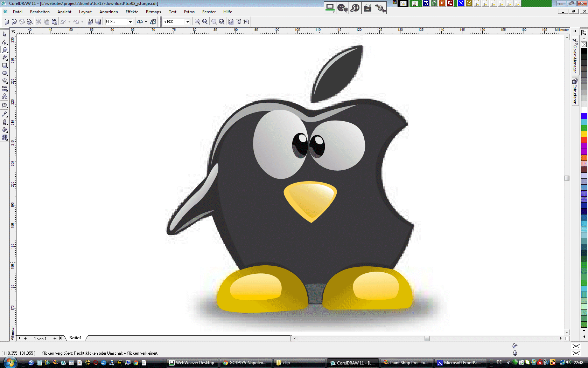
Task: Expand the color palette flyout arrow
Action: coord(584,336)
